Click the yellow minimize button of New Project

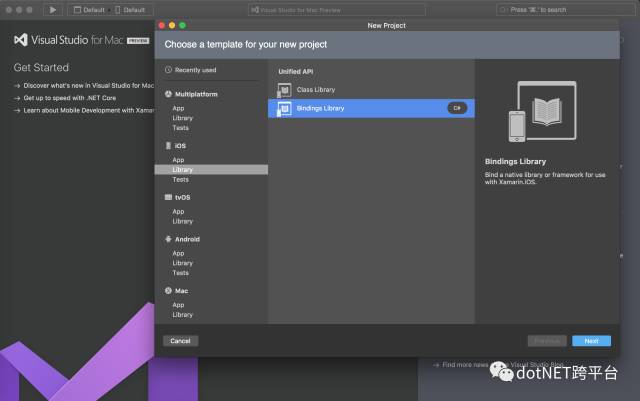click(x=172, y=25)
